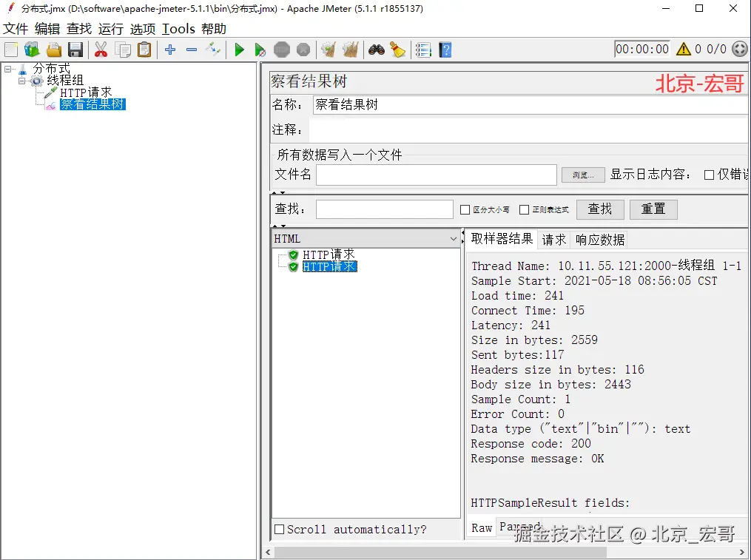Click the horizontal scrollbar right arrow
Viewport: 751px width, 560px height.
point(742,553)
